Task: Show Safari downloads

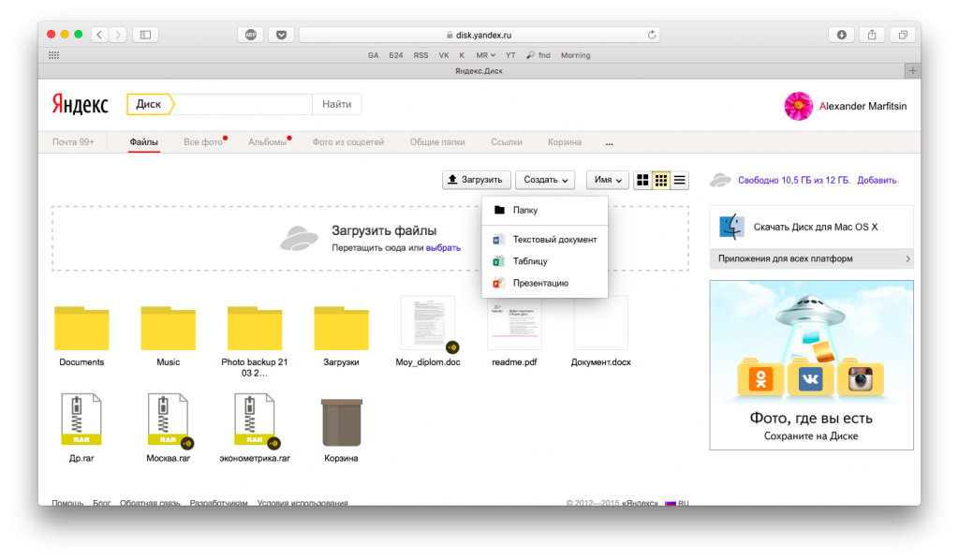Action: point(842,35)
